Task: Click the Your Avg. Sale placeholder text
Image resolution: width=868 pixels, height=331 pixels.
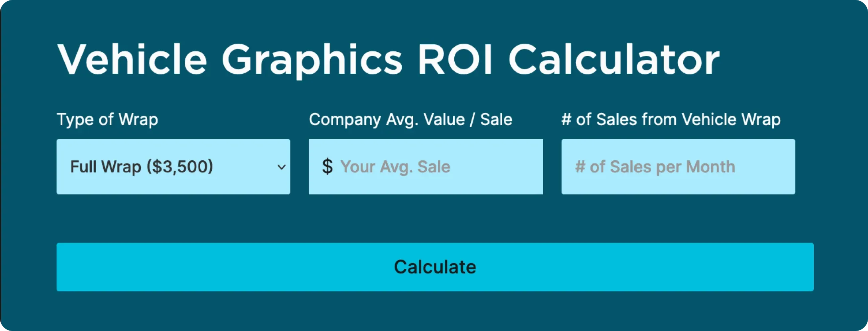Action: (396, 167)
